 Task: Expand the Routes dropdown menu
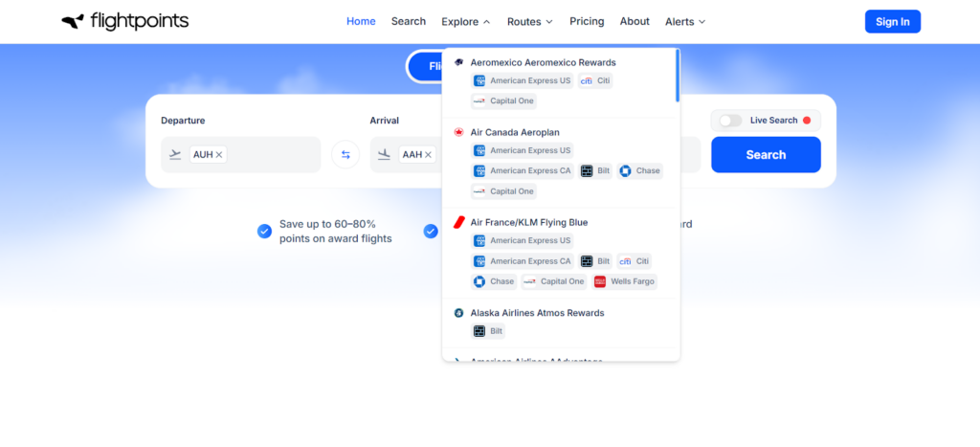tap(530, 22)
